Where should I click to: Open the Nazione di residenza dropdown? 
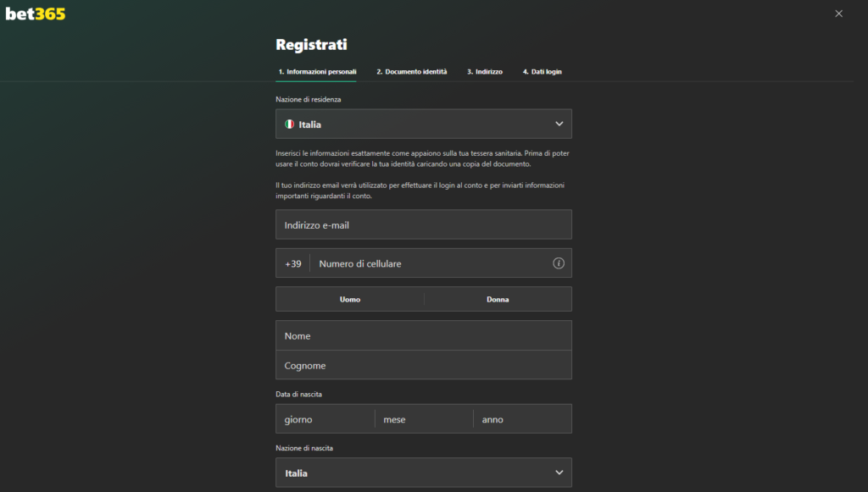(x=424, y=123)
